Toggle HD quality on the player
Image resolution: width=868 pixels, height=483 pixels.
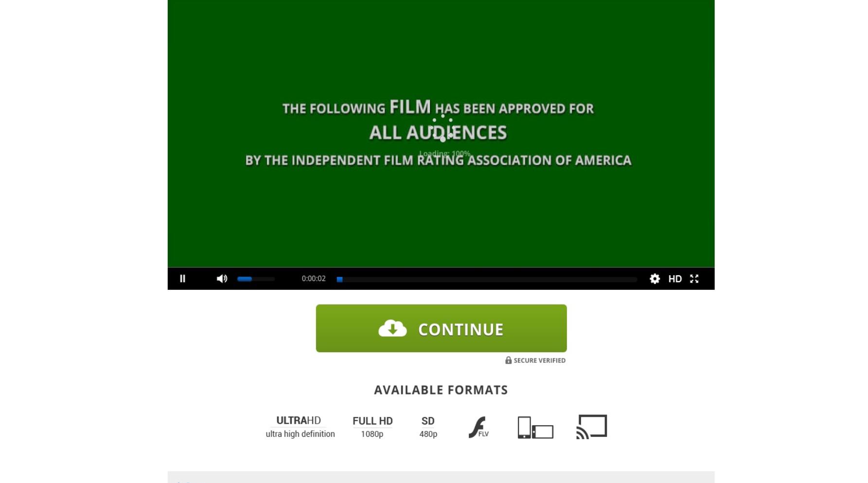point(675,279)
